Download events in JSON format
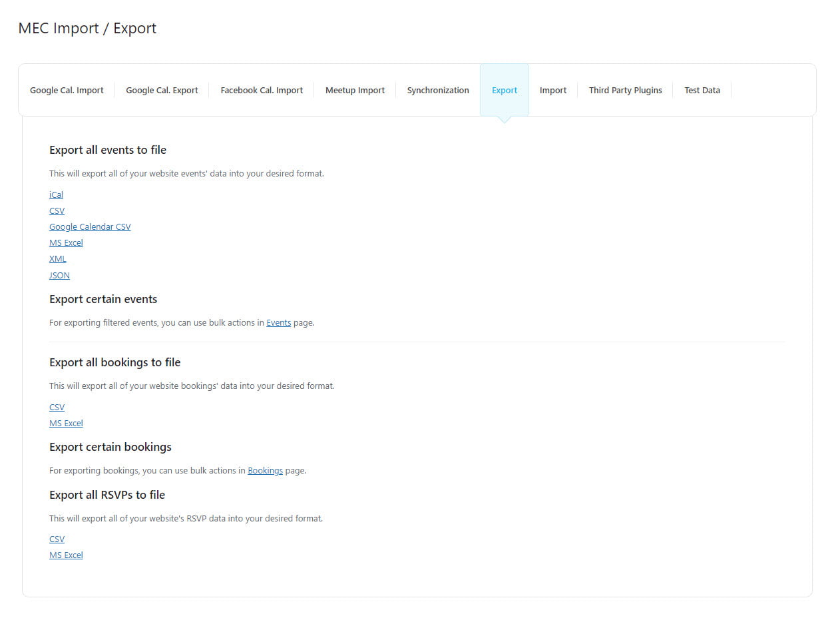840x620 pixels. (x=59, y=276)
